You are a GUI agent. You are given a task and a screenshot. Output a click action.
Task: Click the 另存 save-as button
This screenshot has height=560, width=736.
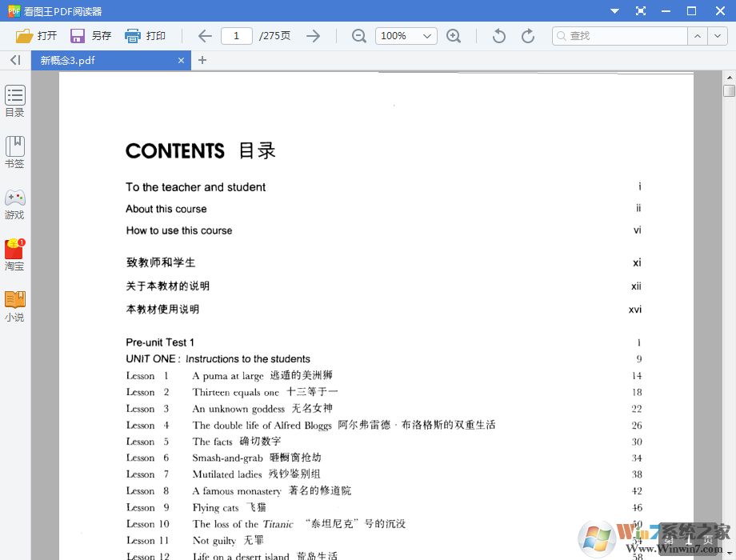click(90, 36)
